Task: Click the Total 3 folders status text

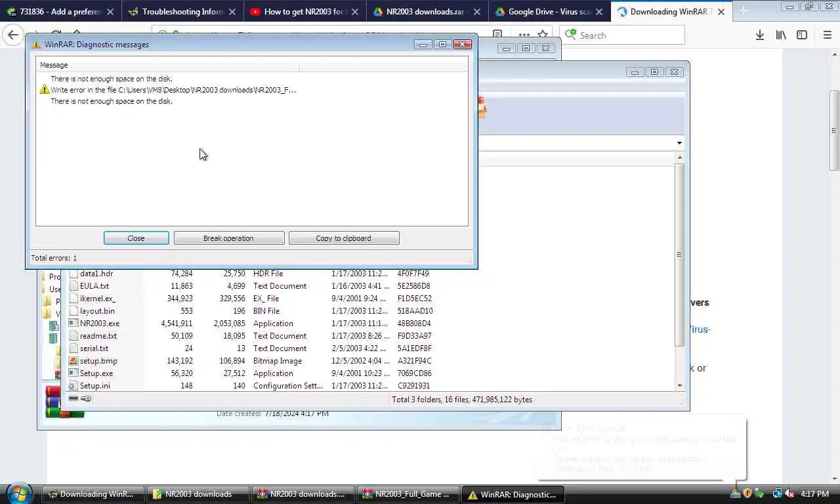Action: (x=461, y=399)
